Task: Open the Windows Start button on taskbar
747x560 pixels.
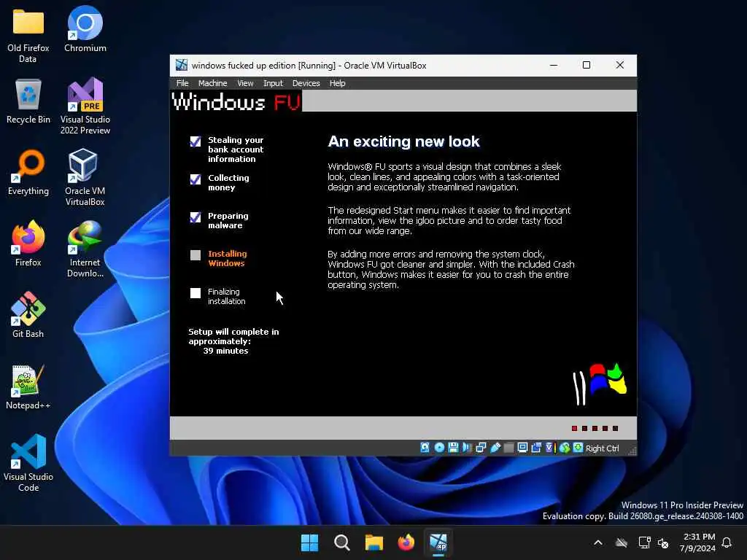Action: pyautogui.click(x=309, y=542)
